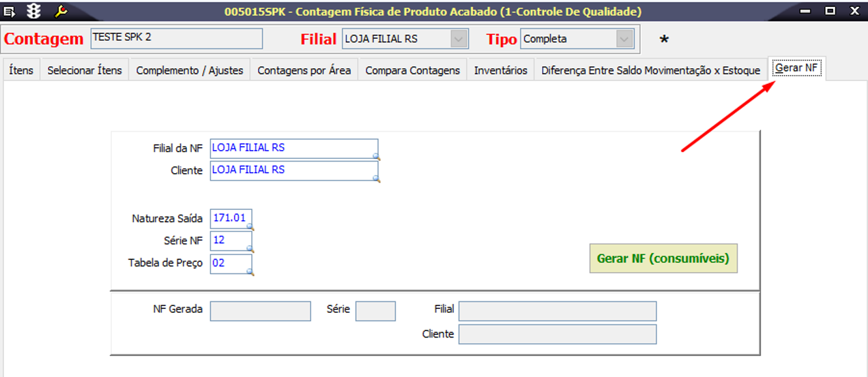Click the NF Gerada output field
868x377 pixels.
pos(260,311)
